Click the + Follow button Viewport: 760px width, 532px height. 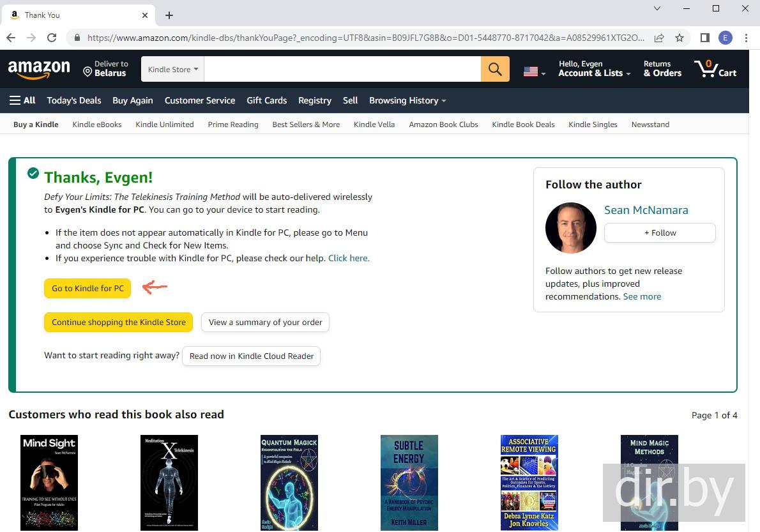(660, 233)
